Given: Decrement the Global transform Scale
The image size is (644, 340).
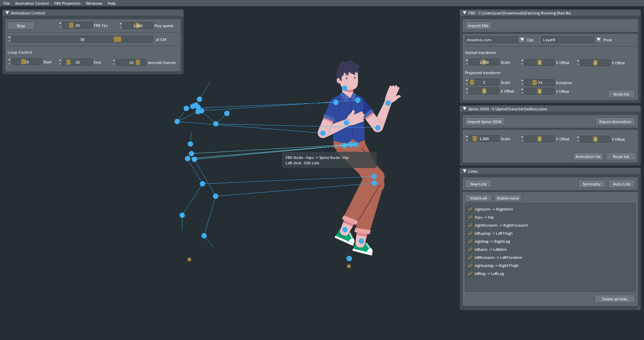Looking at the screenshot, I should [x=466, y=64].
